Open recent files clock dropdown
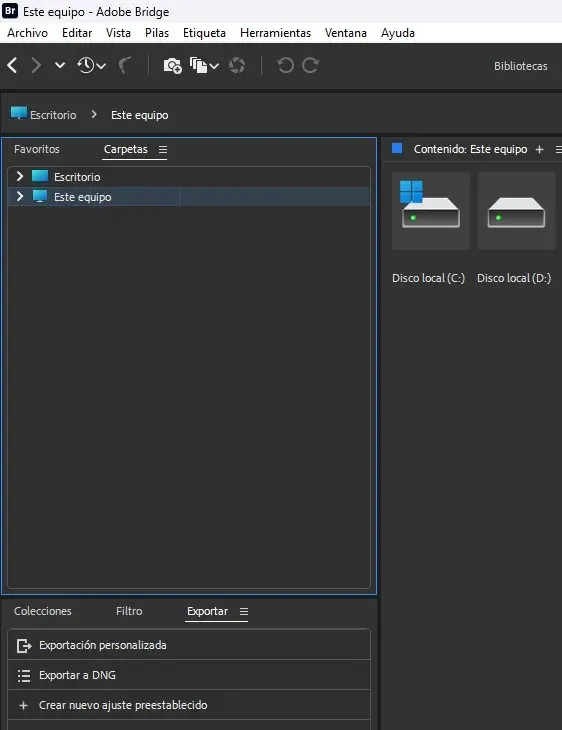The height and width of the screenshot is (730, 562). 91,66
